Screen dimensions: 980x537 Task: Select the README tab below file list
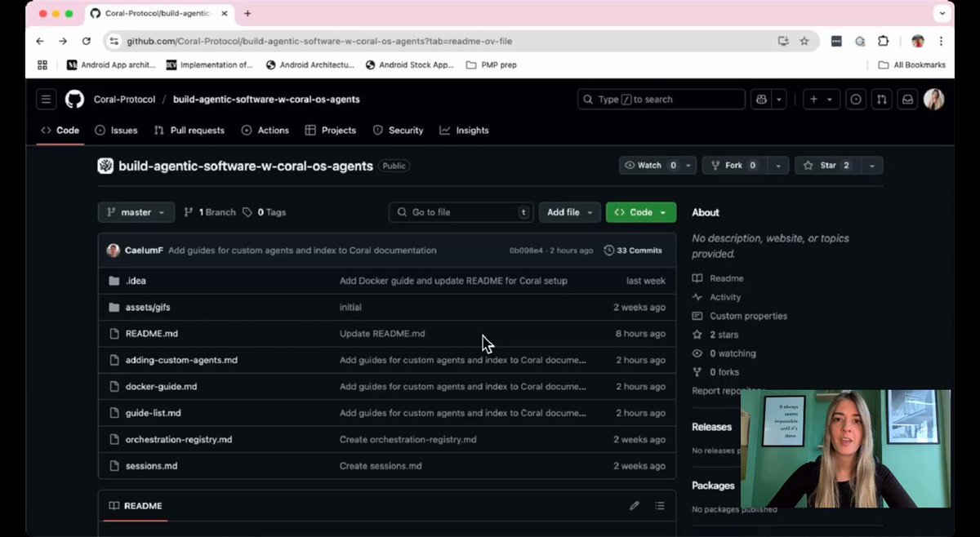click(136, 506)
